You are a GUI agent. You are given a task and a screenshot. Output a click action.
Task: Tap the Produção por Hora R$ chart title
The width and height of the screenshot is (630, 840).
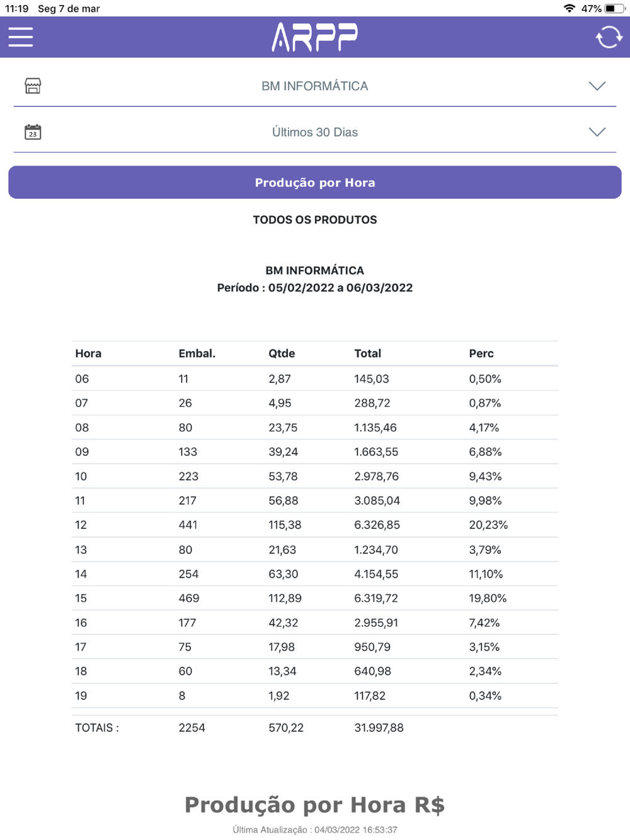click(314, 805)
